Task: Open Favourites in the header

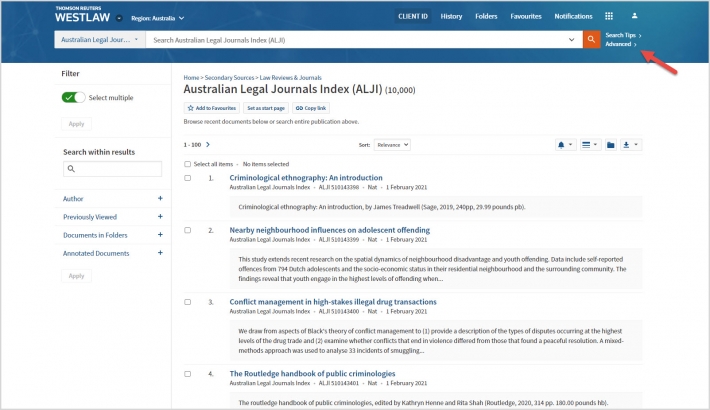Action: 526,16
